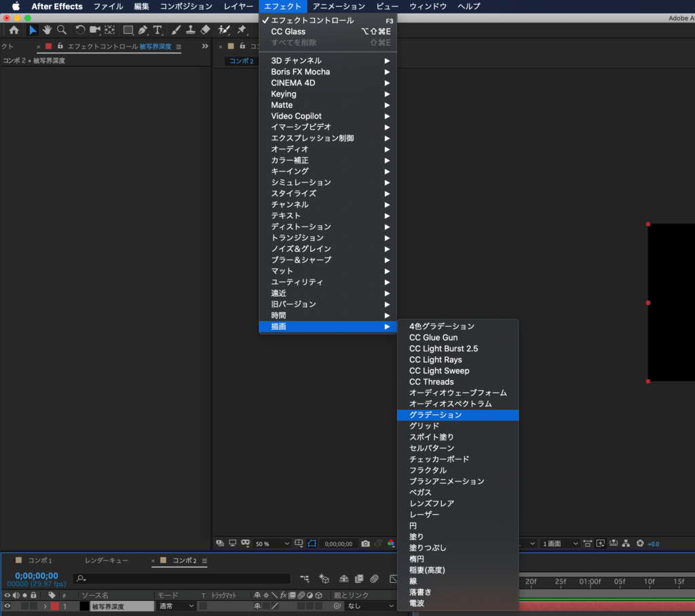This screenshot has height=616, width=695.
Task: Open the Effect Controls panel menu icon
Action: click(179, 47)
